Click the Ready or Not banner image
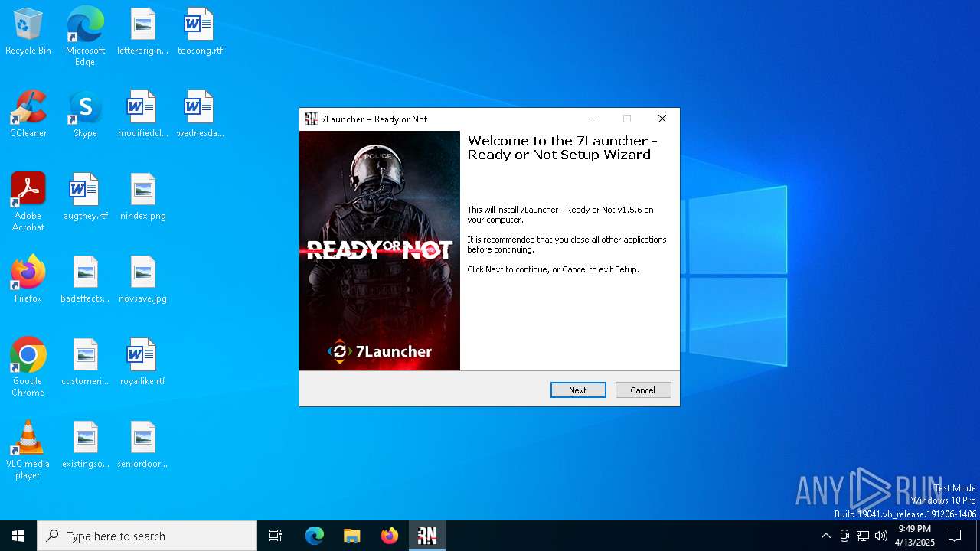This screenshot has height=551, width=980. [380, 251]
